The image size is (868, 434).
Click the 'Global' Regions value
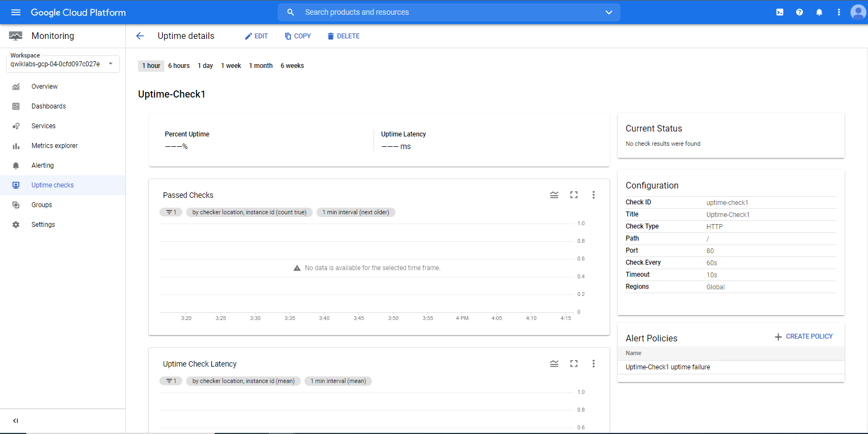point(715,287)
